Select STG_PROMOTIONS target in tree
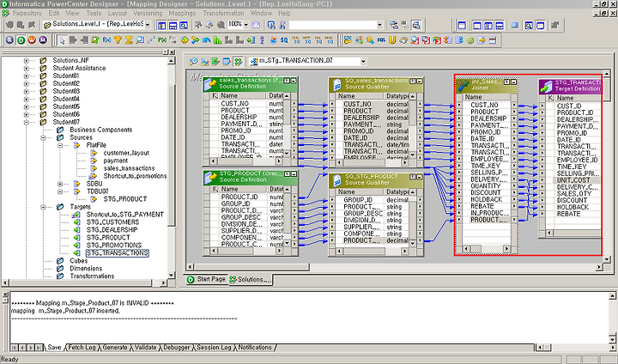The width and height of the screenshot is (618, 364). point(113,246)
